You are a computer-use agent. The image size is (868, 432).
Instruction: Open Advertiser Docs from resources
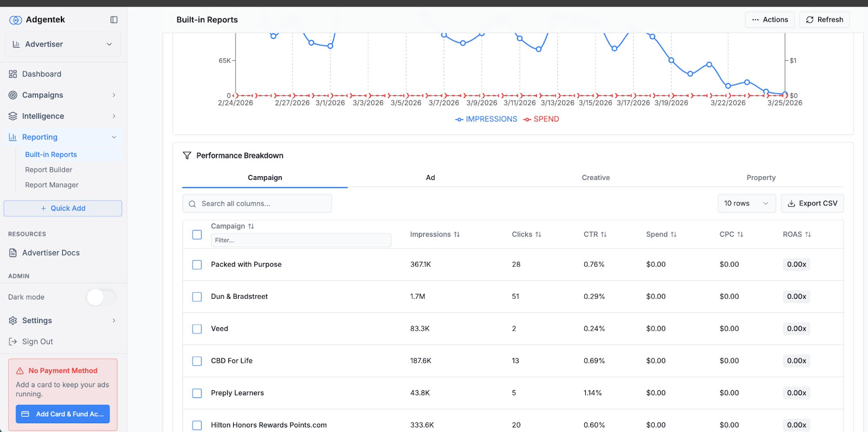pyautogui.click(x=51, y=253)
